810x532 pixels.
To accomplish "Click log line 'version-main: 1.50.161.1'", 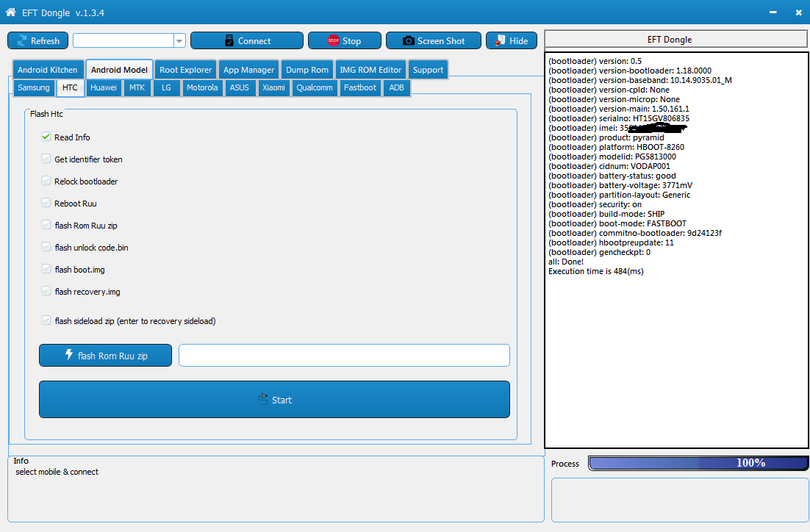I will pyautogui.click(x=618, y=109).
